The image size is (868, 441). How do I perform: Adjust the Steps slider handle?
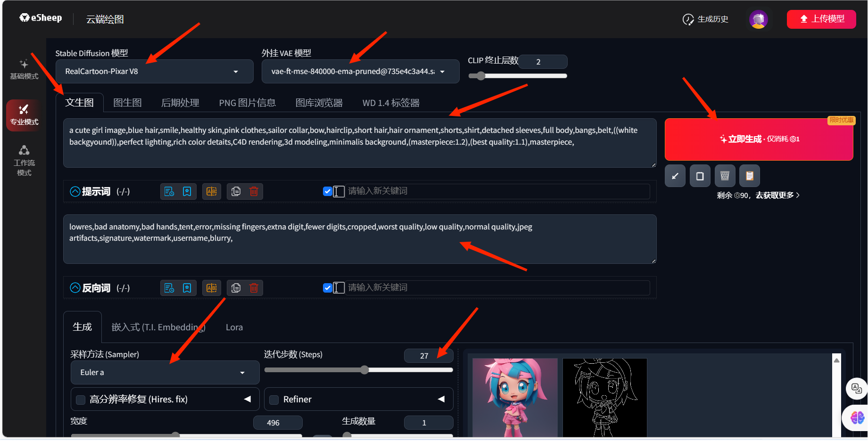[364, 370]
